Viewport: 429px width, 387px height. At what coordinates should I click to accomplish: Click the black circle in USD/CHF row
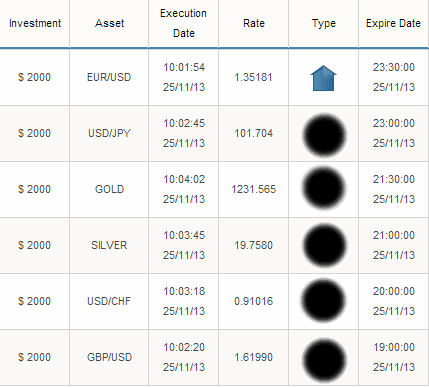point(323,301)
